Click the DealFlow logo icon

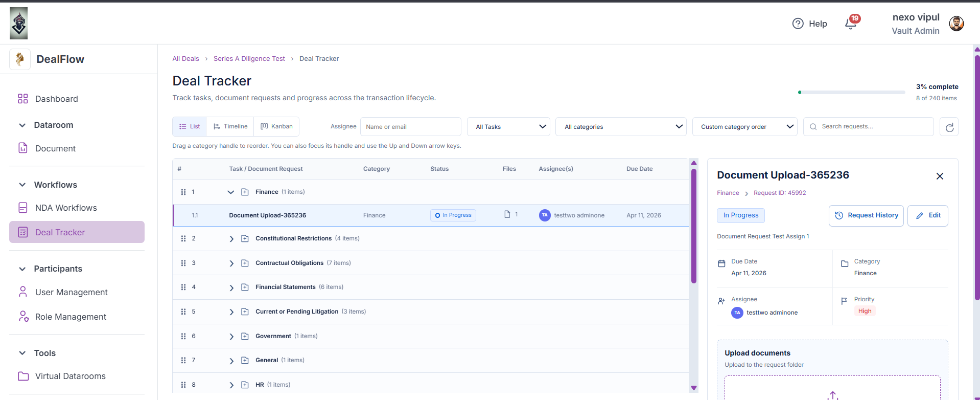tap(20, 59)
